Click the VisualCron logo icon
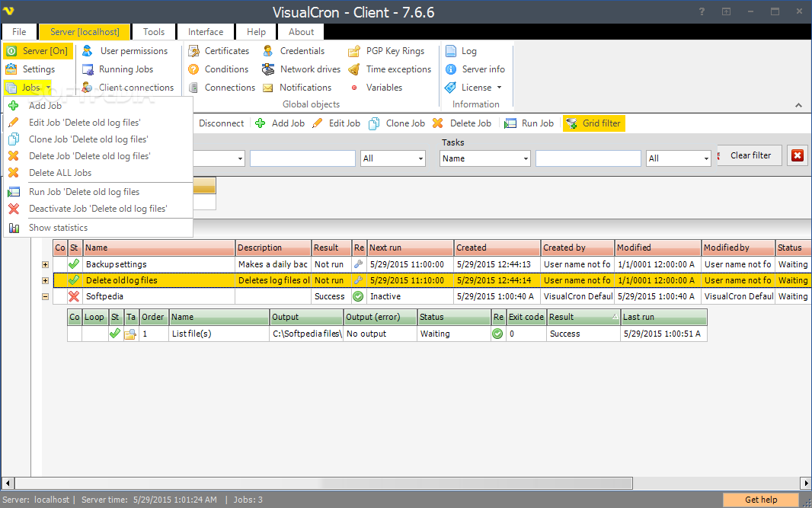The height and width of the screenshot is (508, 812). click(x=8, y=11)
